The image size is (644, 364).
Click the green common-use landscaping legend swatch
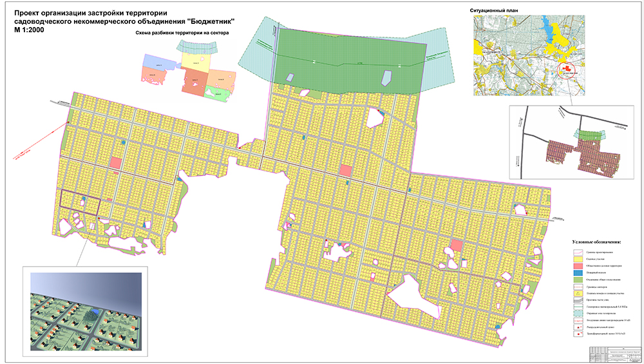[x=579, y=281]
